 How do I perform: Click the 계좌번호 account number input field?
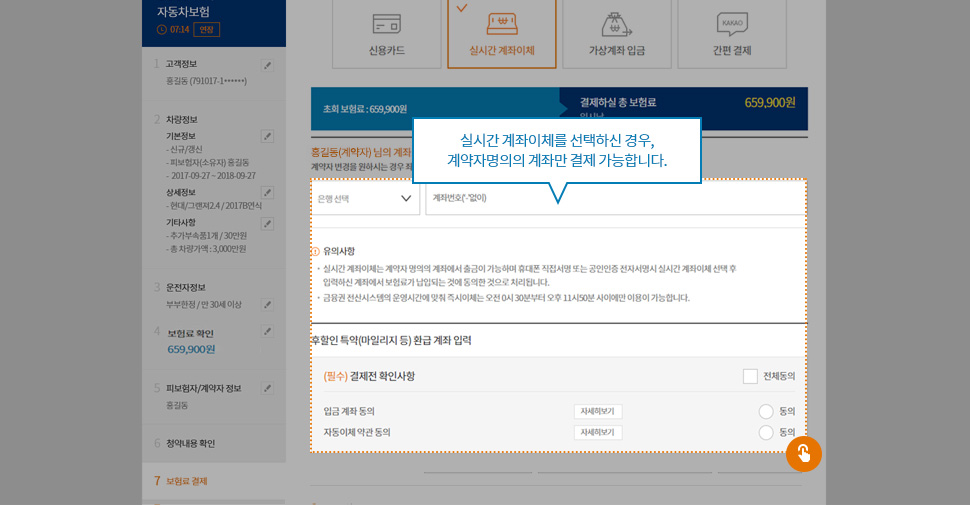(x=615, y=198)
